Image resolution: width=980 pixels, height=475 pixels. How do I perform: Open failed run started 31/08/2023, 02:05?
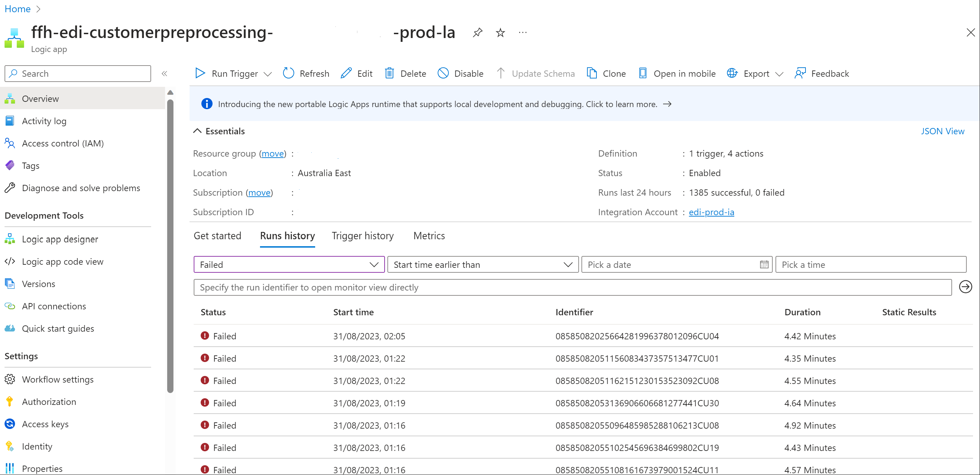pos(583,336)
